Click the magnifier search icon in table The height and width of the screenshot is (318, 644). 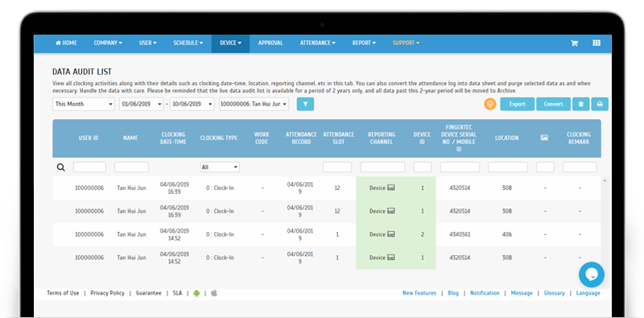pyautogui.click(x=61, y=167)
